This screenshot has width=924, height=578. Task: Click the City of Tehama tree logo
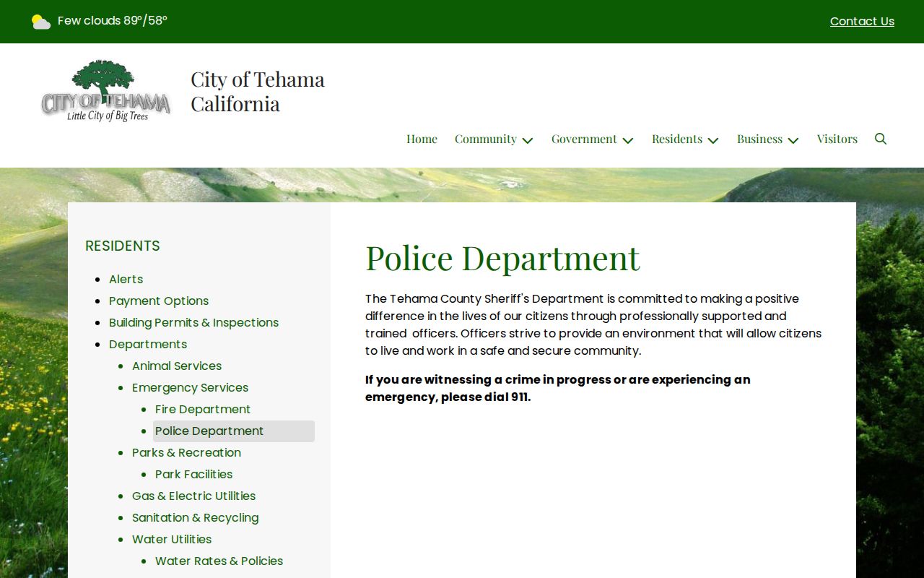pyautogui.click(x=106, y=91)
